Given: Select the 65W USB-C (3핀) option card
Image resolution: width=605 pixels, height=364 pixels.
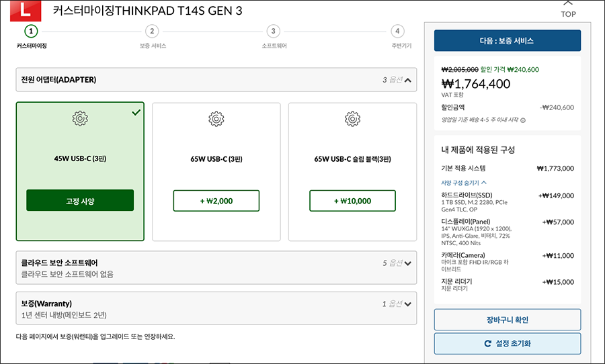Looking at the screenshot, I should coord(216,171).
